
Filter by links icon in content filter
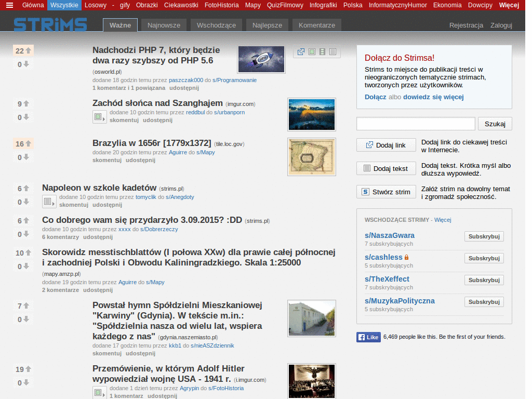(x=301, y=51)
